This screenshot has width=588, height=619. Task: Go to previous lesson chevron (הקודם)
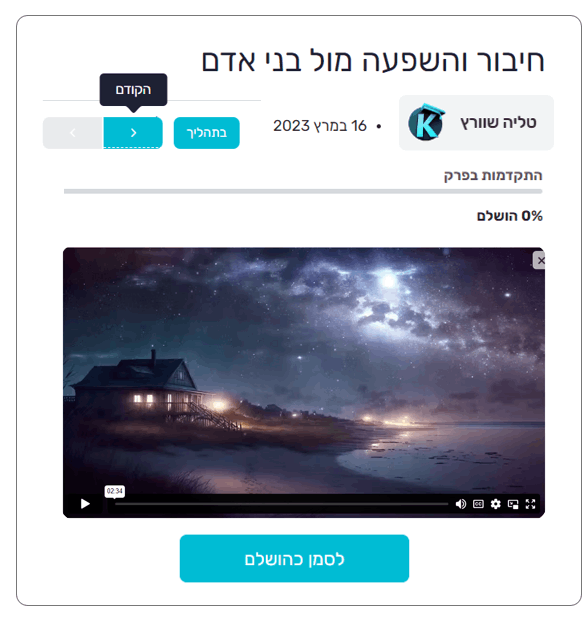(x=133, y=133)
